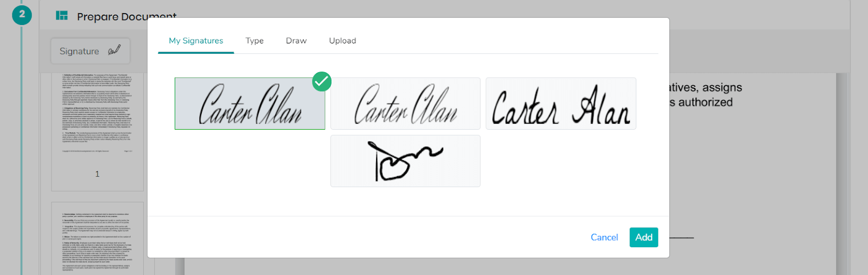Open the second page thumbnail in sidebar
This screenshot has height=275, width=868.
[x=98, y=239]
